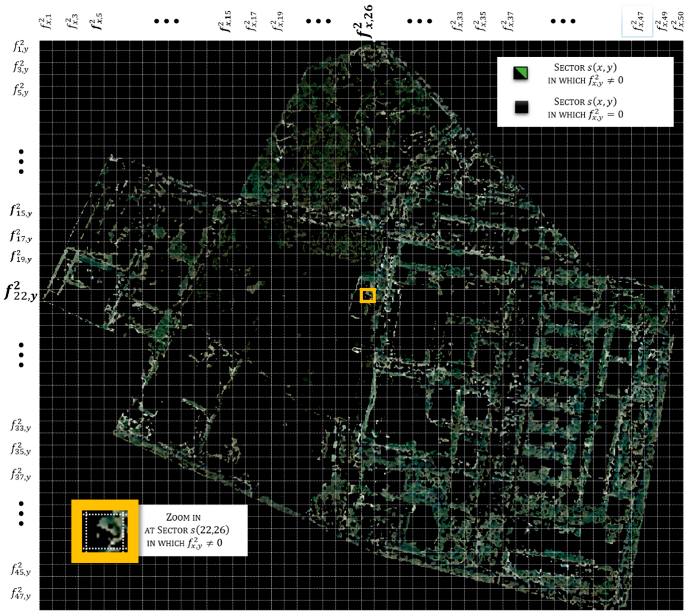Click the f 33,y row label
The image size is (690, 616).
pyautogui.click(x=20, y=425)
